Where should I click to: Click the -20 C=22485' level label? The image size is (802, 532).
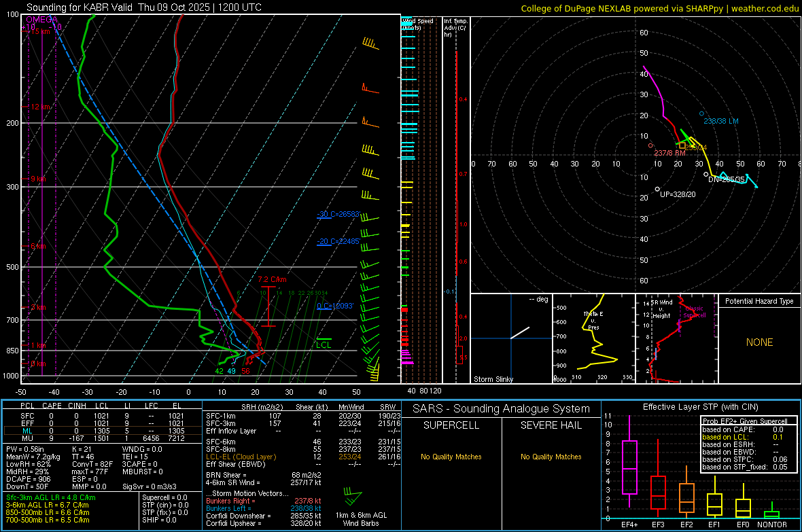tap(338, 241)
